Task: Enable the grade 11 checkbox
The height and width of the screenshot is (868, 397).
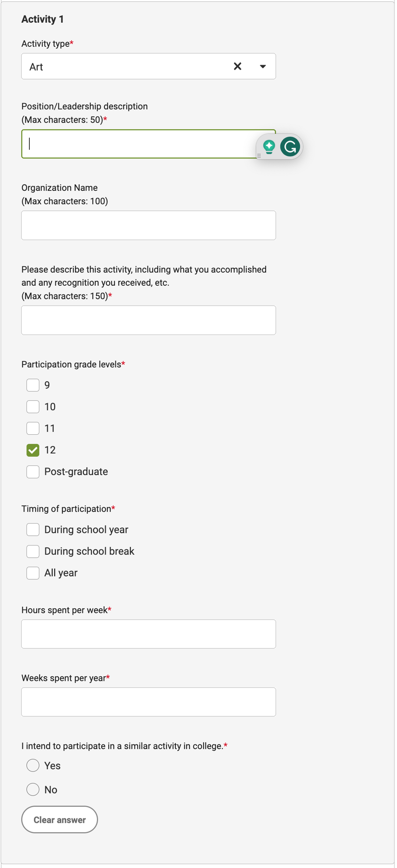Action: coord(33,428)
